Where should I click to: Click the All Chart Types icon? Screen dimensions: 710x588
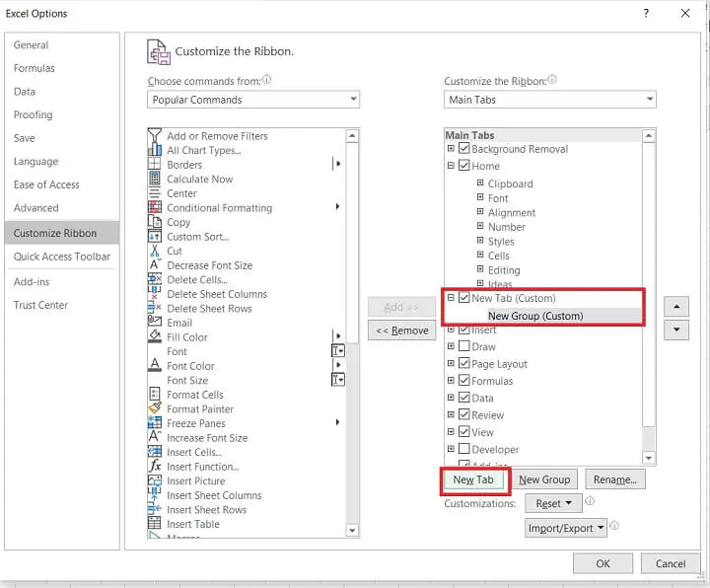[155, 150]
